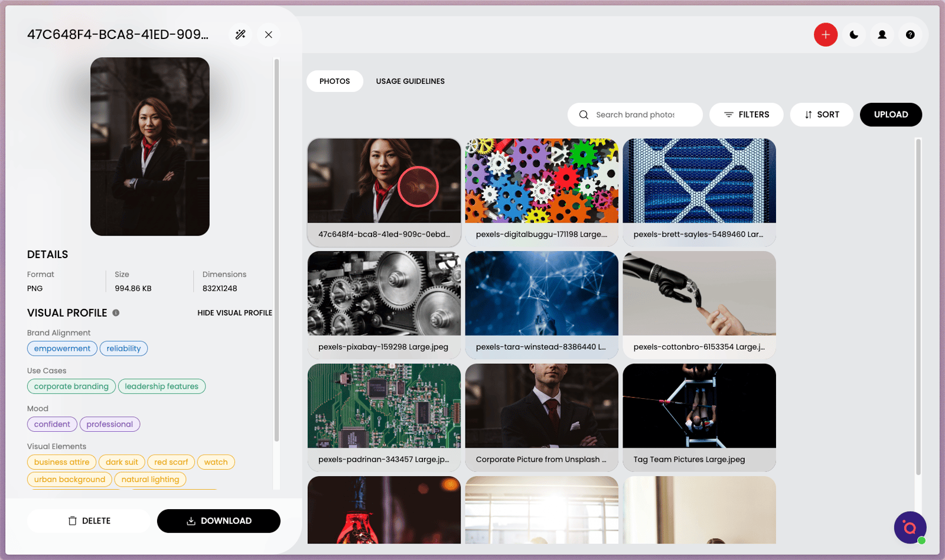Toggle dark mode moon icon
The width and height of the screenshot is (945, 560).
(854, 35)
